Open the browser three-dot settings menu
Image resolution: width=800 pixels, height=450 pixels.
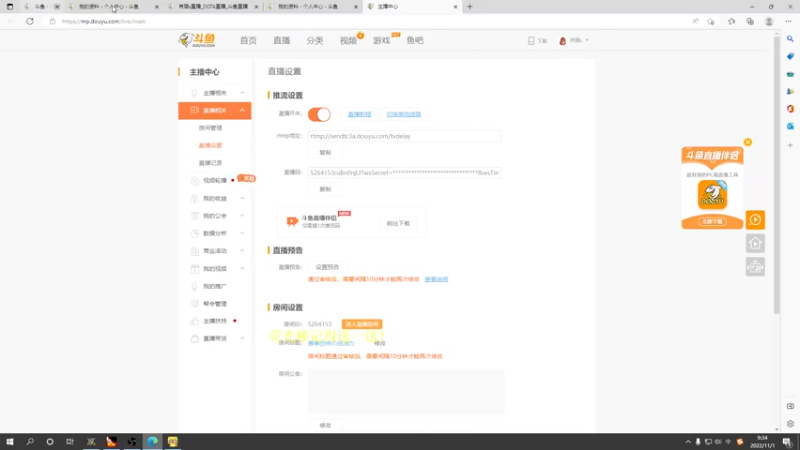(788, 21)
